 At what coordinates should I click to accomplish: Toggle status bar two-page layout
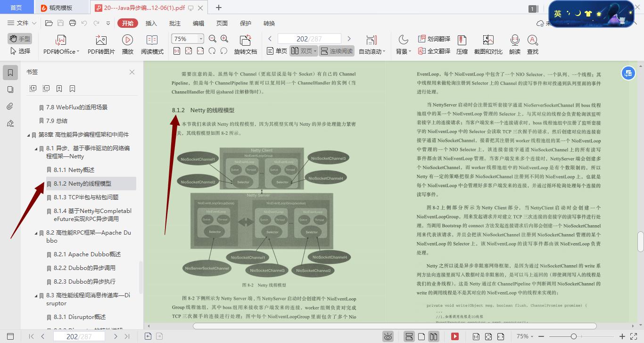433,336
